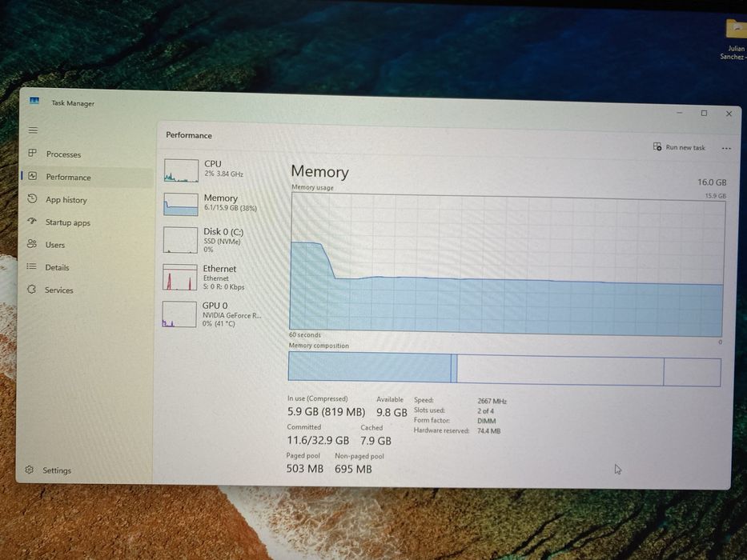The image size is (747, 560).
Task: Click the Details list icon
Action: (x=31, y=266)
